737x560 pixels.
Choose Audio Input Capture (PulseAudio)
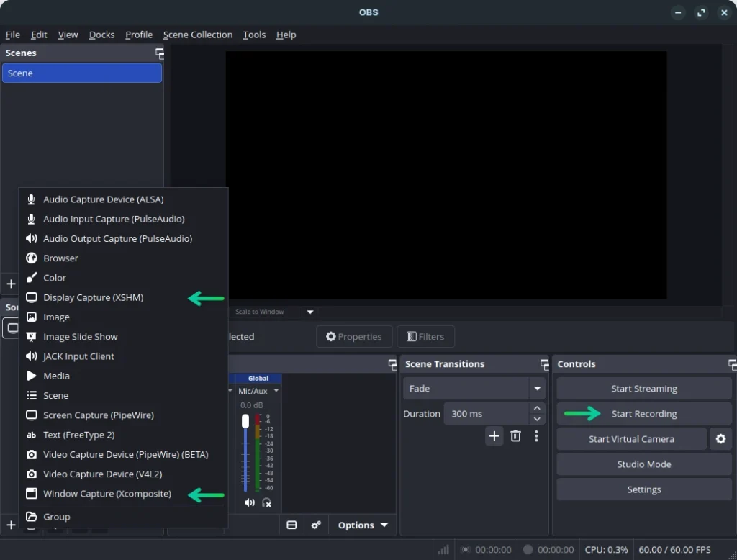click(x=123, y=219)
